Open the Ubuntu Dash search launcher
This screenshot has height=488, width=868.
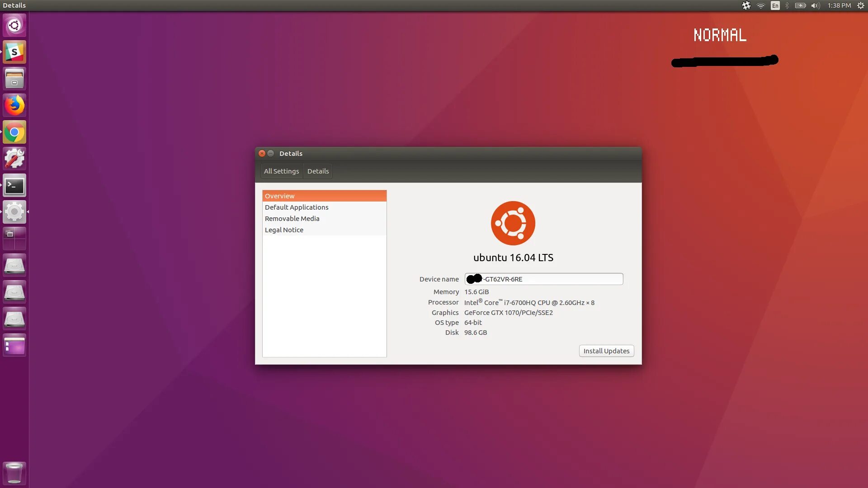[14, 25]
